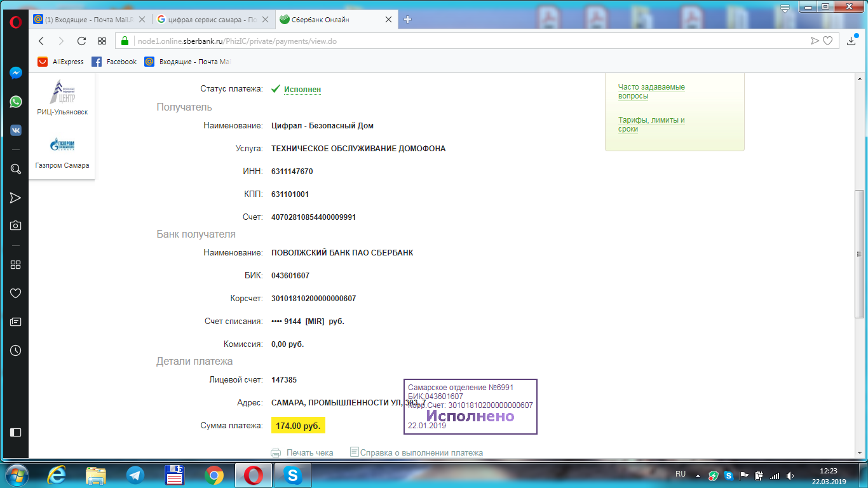868x488 pixels.
Task: Open Speed Dial from the toolbar
Action: tap(102, 41)
